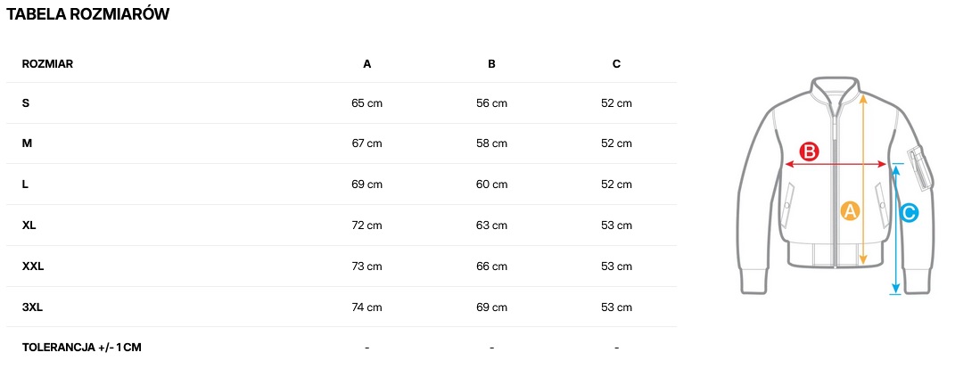
Task: Select the M size row label
Action: pos(27,143)
